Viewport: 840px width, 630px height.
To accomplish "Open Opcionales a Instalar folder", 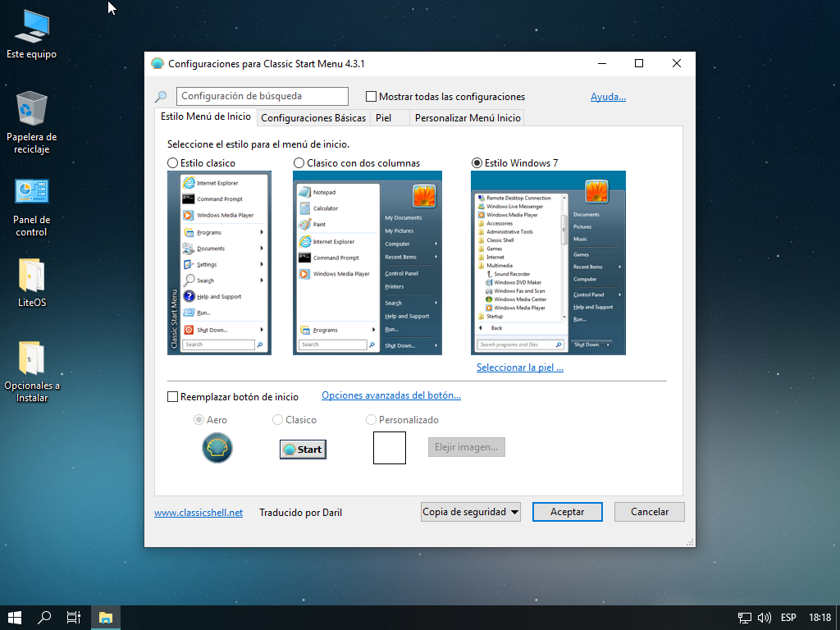I will (x=32, y=372).
